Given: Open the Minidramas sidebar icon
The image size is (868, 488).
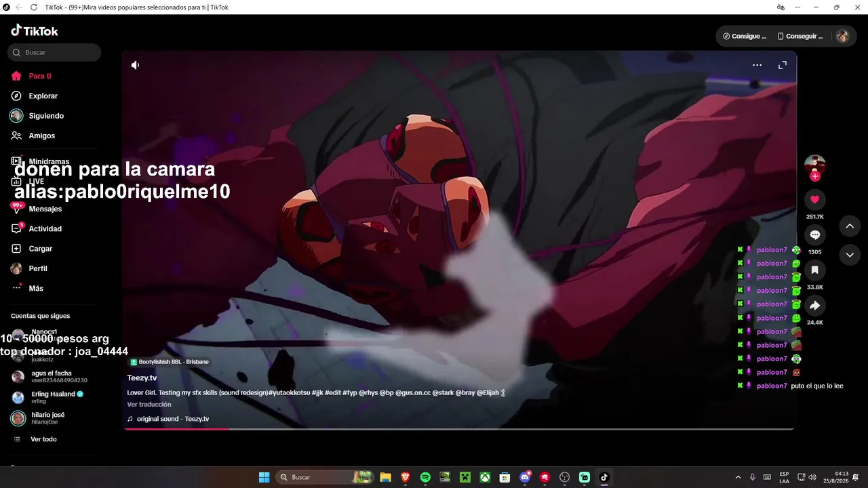Looking at the screenshot, I should (16, 161).
